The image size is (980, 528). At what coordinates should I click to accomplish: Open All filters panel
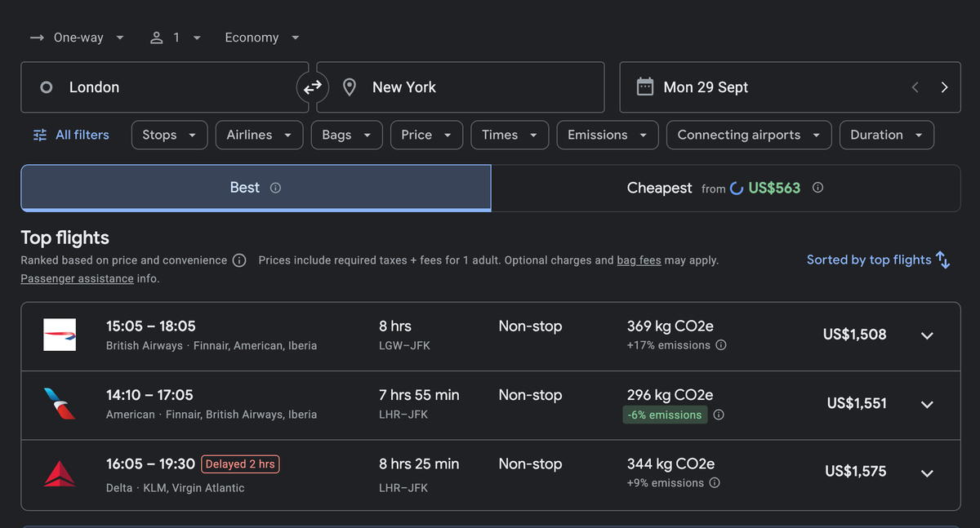71,135
